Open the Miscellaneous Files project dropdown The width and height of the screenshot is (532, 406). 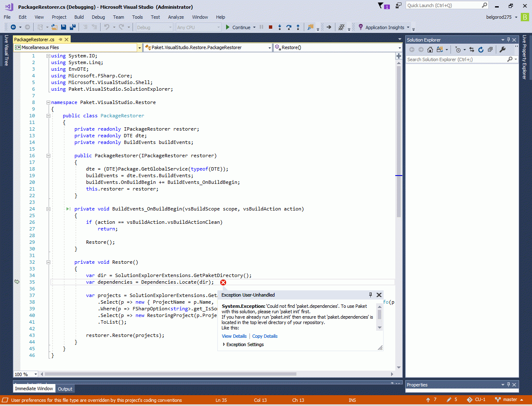tap(140, 48)
